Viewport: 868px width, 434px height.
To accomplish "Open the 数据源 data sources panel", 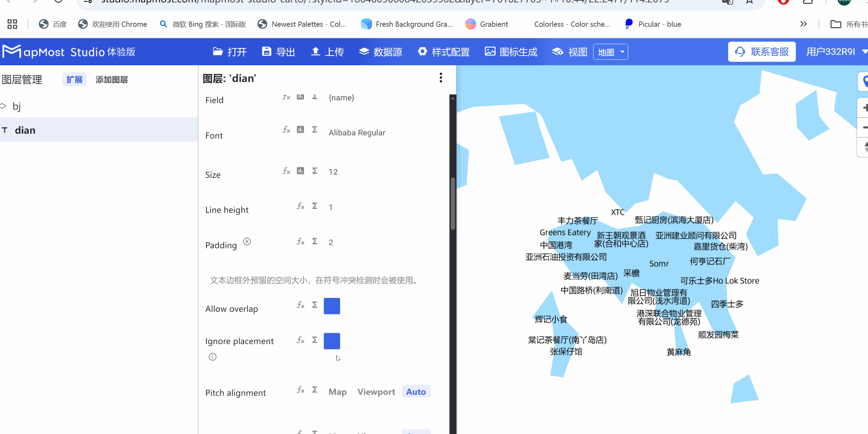I will 364,51.
